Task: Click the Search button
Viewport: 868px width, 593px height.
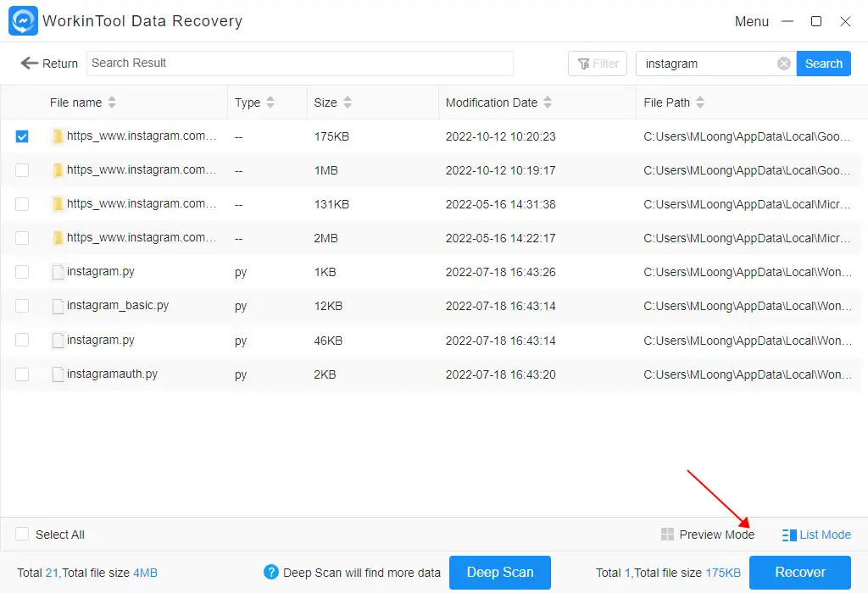Action: coord(823,64)
